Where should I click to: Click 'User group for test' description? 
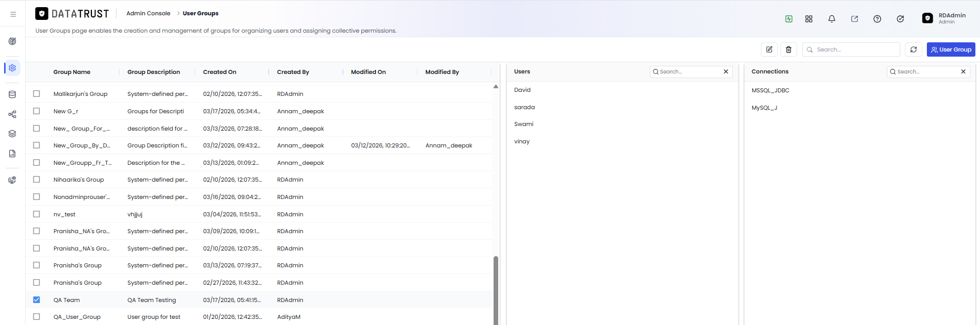[154, 317]
